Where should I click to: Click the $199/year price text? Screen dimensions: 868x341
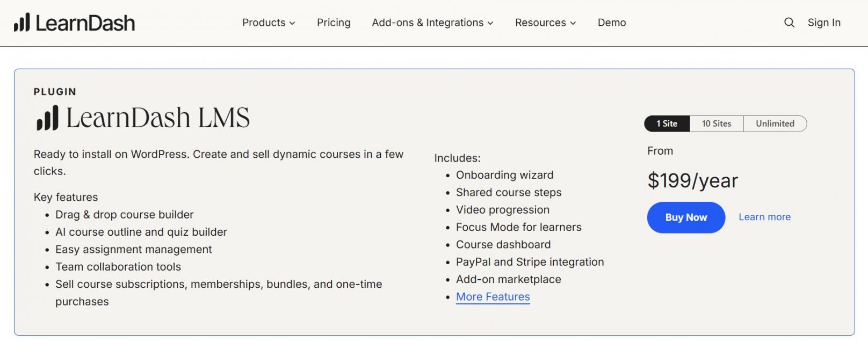point(693,181)
